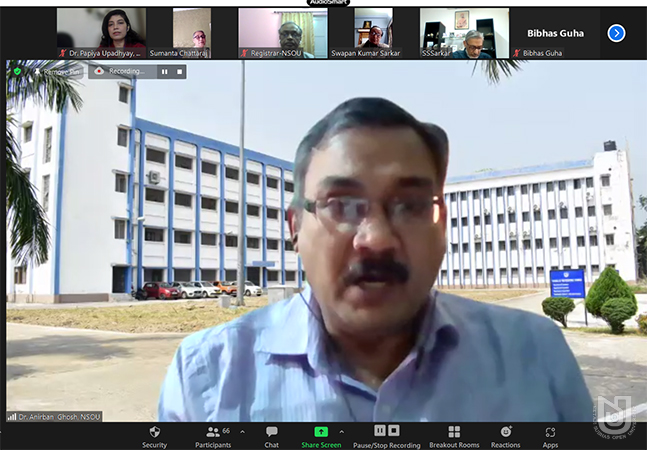Open the Chat panel
Screen dimensions: 647x450
272,437
